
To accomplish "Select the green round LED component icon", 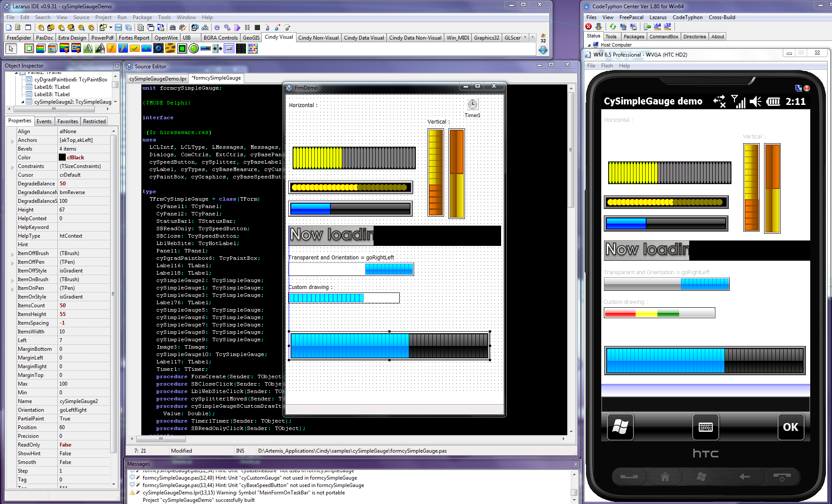I will point(194,48).
